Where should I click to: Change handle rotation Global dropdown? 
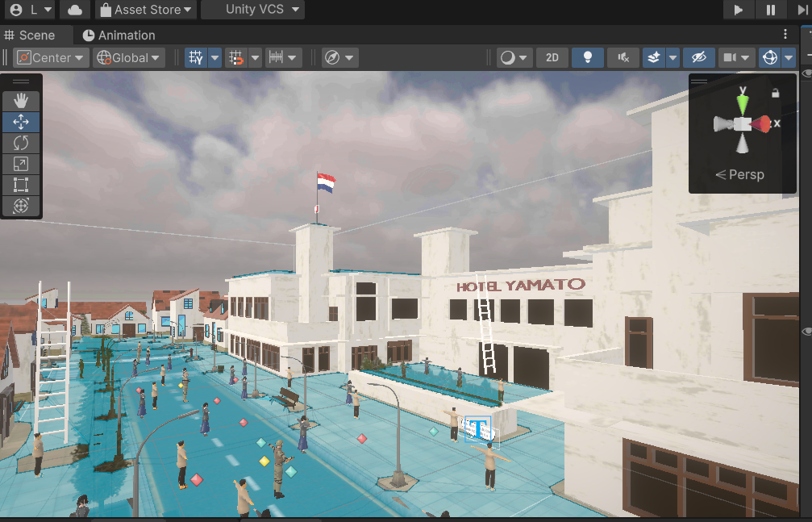(x=129, y=57)
